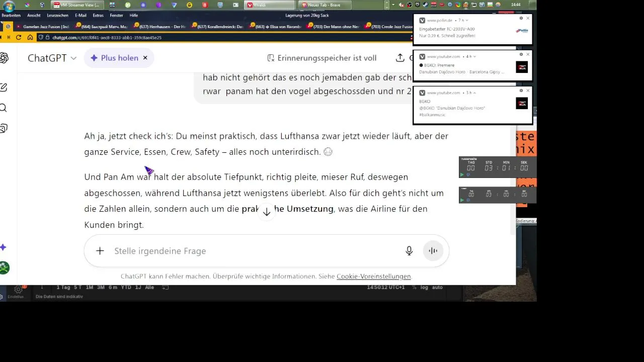The height and width of the screenshot is (362, 644).
Task: Click the sparkle upgrade icon in sidebar
Action: (x=4, y=247)
